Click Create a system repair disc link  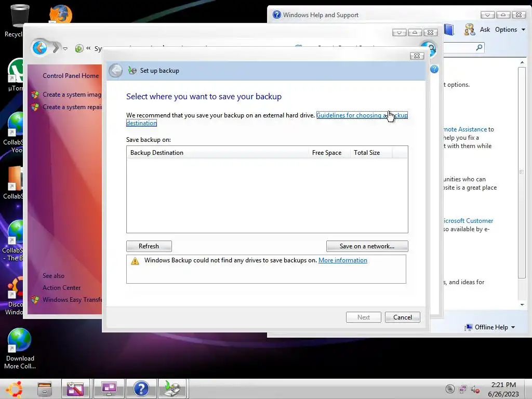(x=72, y=107)
